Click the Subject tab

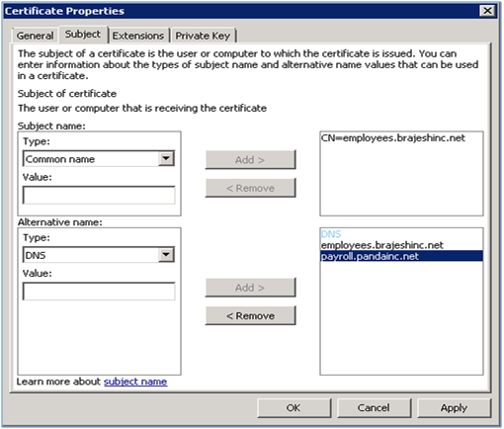click(x=83, y=35)
